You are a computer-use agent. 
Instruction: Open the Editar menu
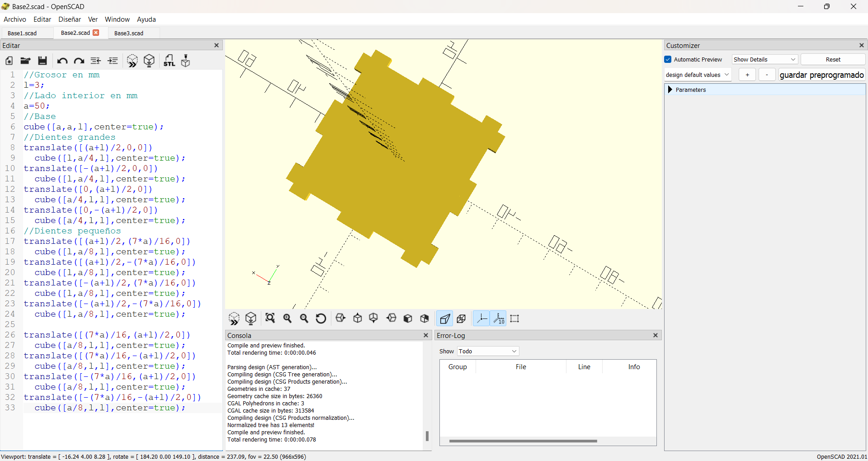click(42, 19)
